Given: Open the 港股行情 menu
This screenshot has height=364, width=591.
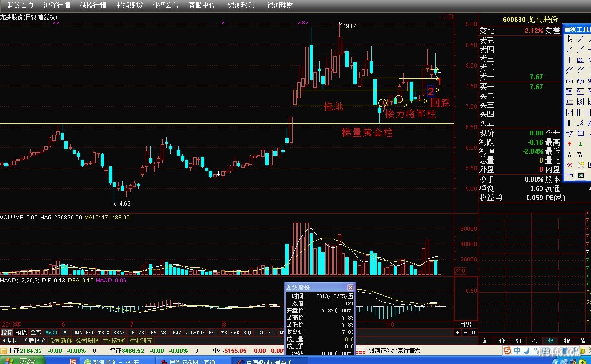Looking at the screenshot, I should (x=93, y=5).
